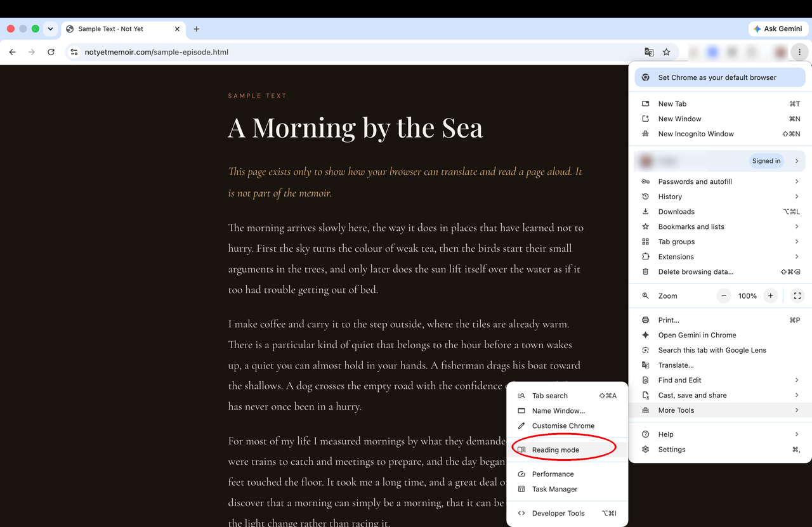Close the Sample Text tab
Screen dimensions: 812x527
[x=177, y=29]
